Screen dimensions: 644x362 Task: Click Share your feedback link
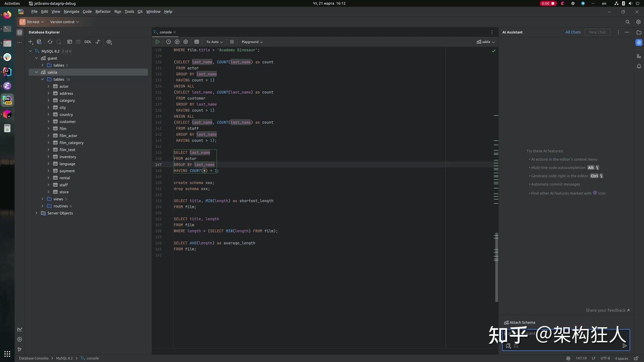click(608, 310)
